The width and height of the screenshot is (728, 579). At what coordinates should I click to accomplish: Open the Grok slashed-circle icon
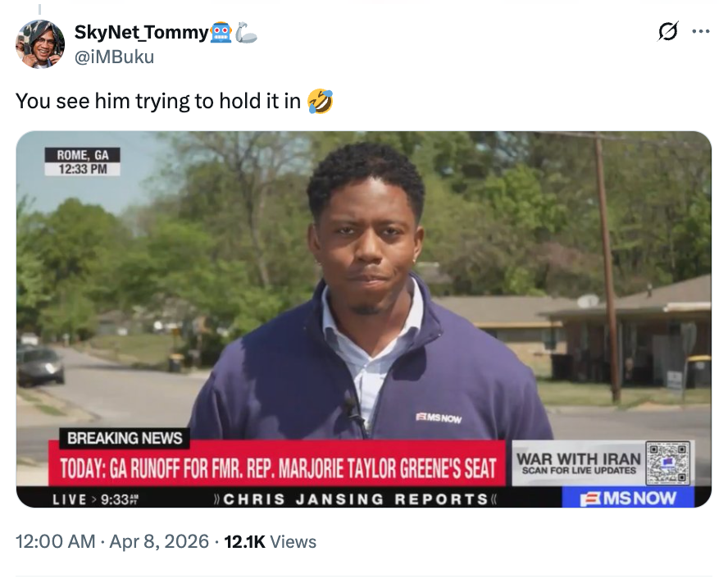tap(668, 32)
